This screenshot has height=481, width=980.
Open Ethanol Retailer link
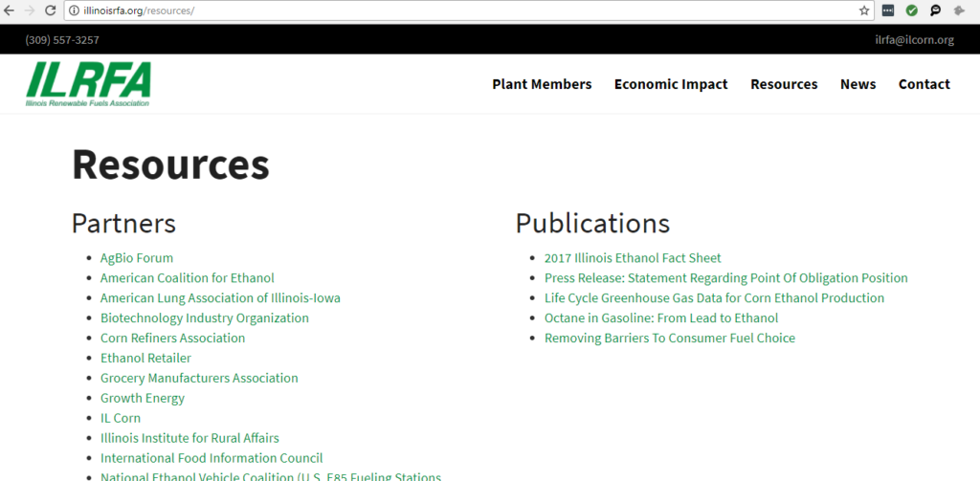(145, 358)
